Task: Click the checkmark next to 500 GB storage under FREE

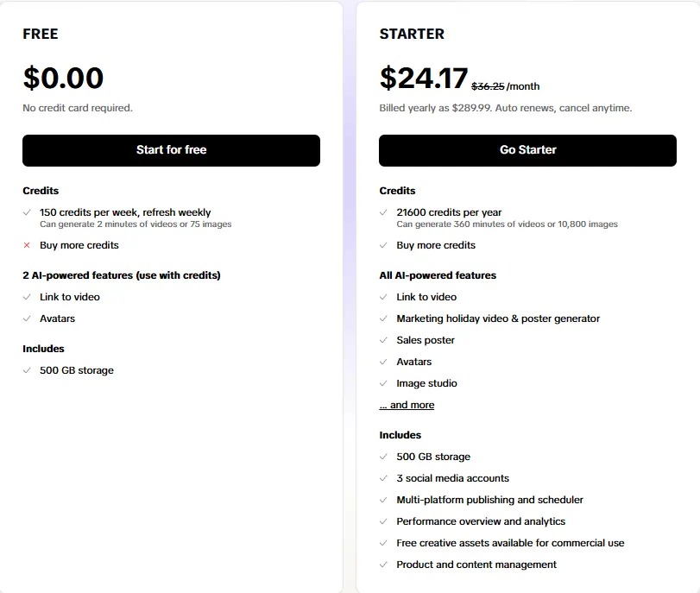Action: coord(28,370)
